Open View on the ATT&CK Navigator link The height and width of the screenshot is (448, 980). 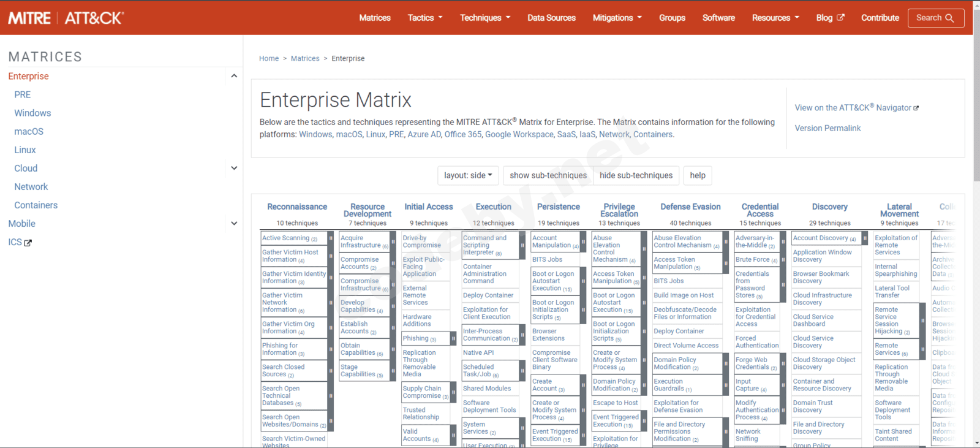(856, 107)
